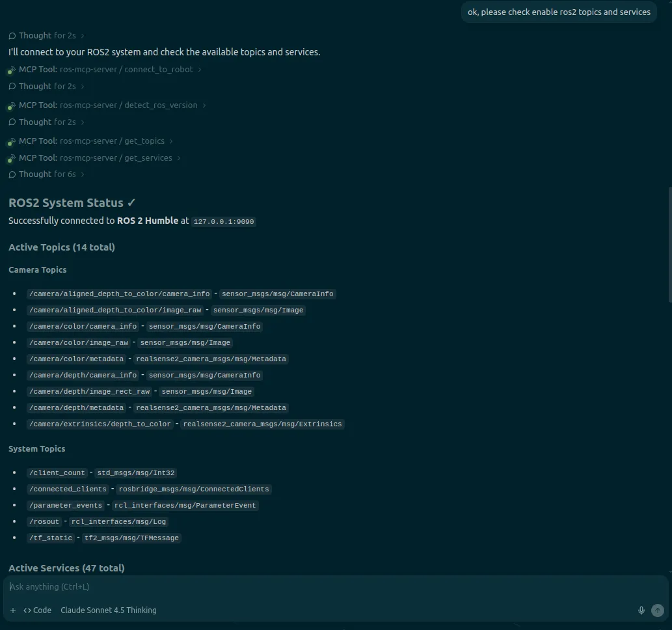Click the 127.0.0.1:9090 address code chip
This screenshot has width=672, height=630.
224,222
